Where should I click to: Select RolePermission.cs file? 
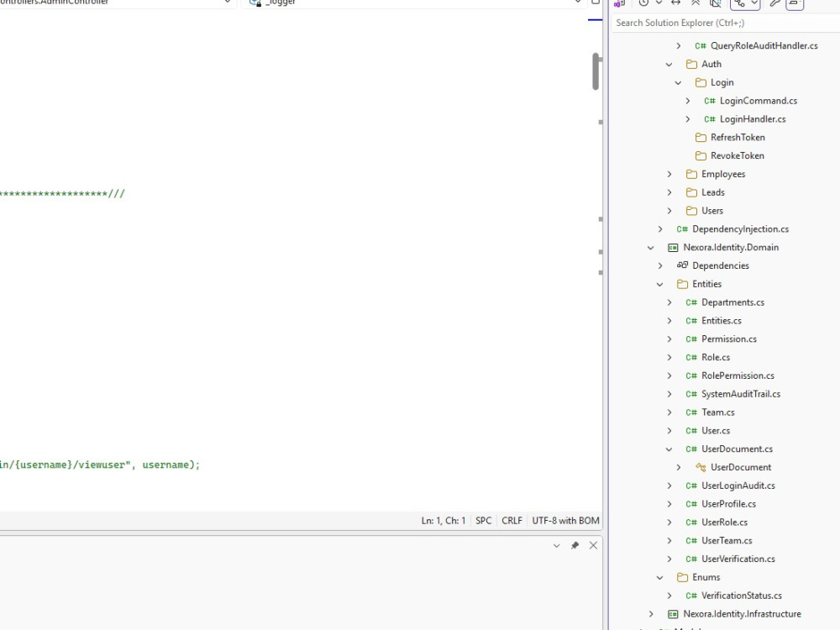point(738,375)
